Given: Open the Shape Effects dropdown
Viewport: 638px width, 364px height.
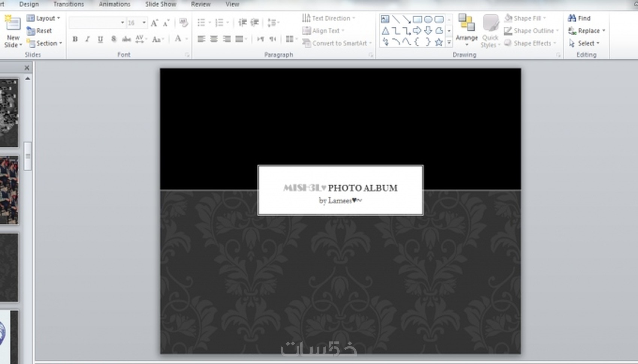Looking at the screenshot, I should tap(530, 43).
